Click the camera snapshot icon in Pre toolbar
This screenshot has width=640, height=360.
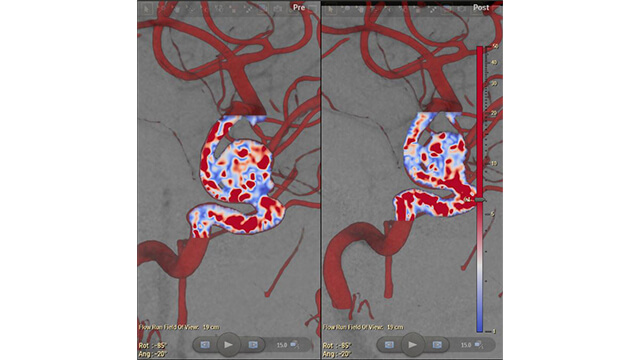click(x=277, y=9)
